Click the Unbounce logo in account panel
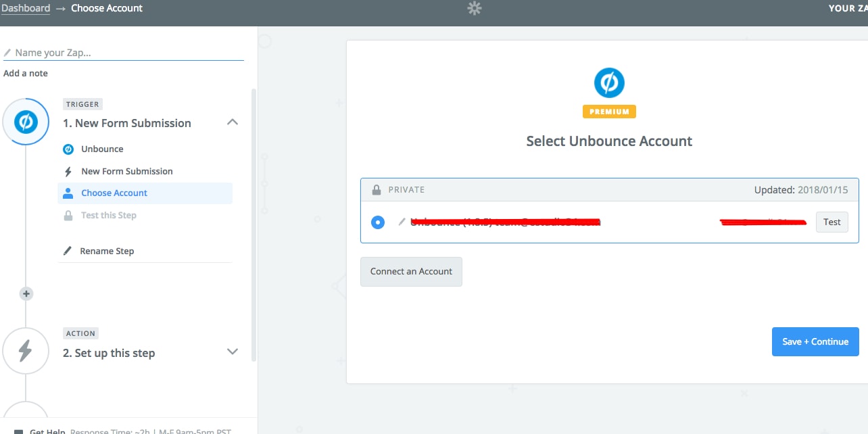 609,84
